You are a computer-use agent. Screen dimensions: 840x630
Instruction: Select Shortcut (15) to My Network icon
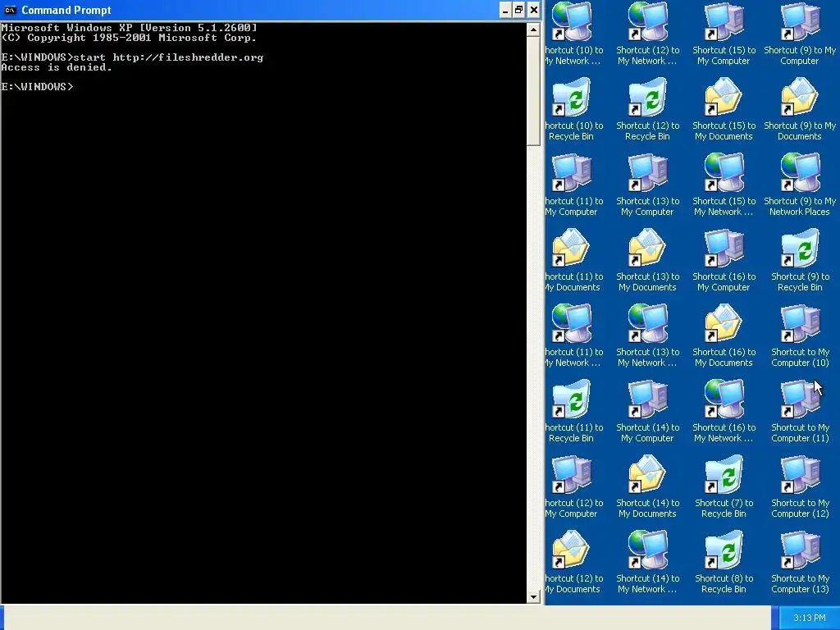tap(724, 172)
